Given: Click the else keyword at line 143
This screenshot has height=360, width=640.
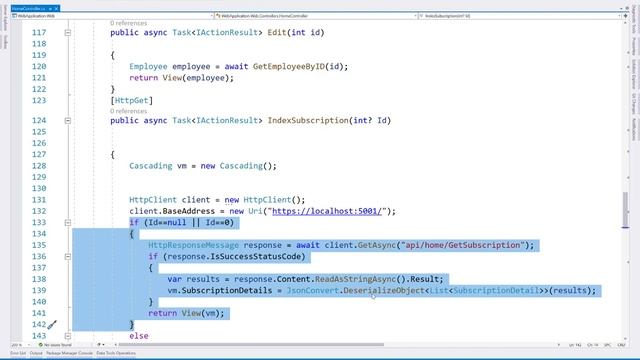Looking at the screenshot, I should (139, 336).
